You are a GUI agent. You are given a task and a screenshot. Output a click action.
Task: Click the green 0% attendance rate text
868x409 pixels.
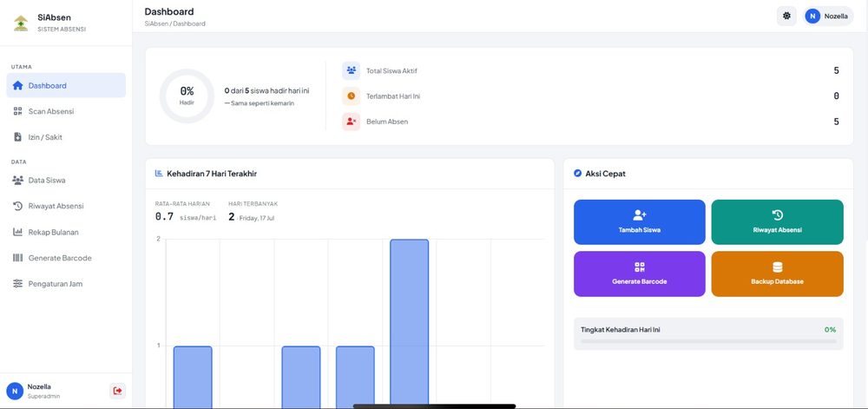[830, 329]
